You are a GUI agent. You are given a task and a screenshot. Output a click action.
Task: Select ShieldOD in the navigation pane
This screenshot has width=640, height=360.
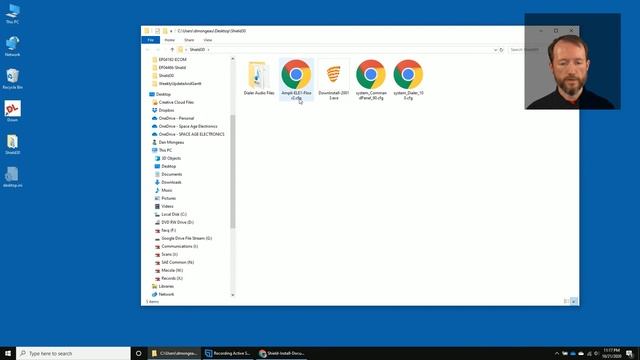click(166, 76)
